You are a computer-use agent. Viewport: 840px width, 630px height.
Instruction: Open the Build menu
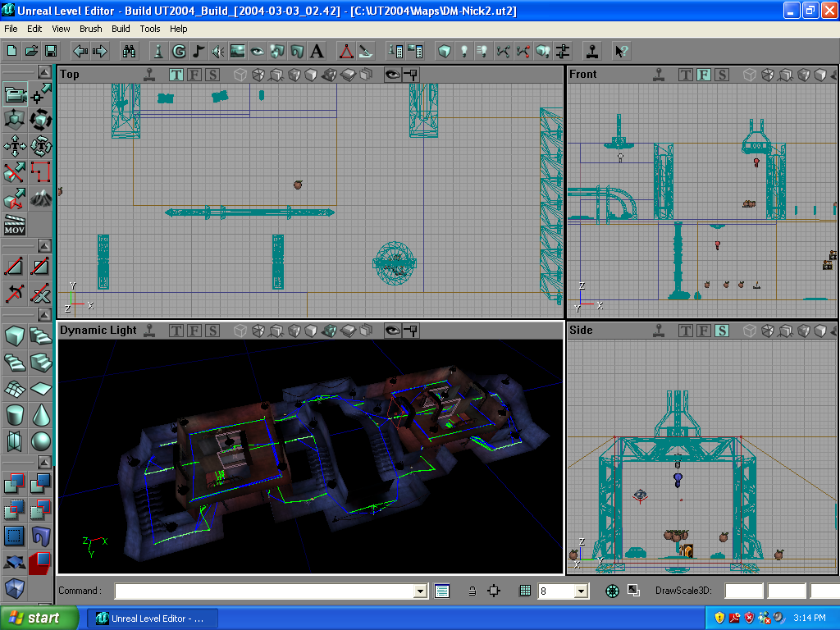coord(121,29)
